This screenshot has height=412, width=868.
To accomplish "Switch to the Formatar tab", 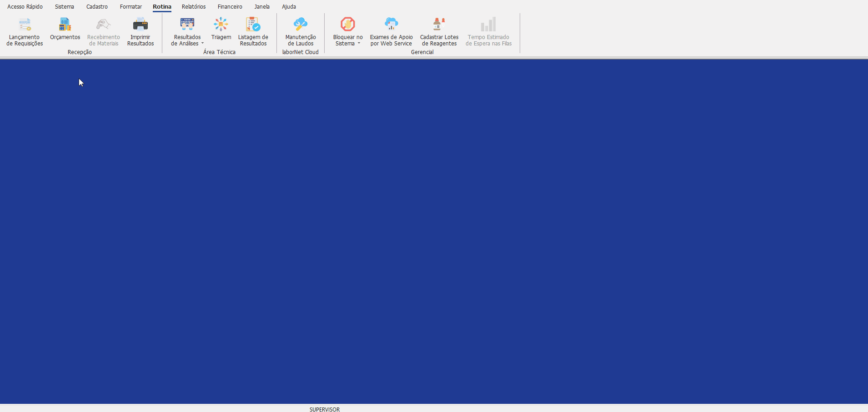I will pyautogui.click(x=131, y=7).
